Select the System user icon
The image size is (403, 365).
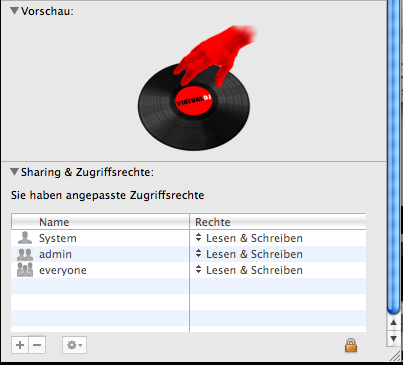pos(25,238)
